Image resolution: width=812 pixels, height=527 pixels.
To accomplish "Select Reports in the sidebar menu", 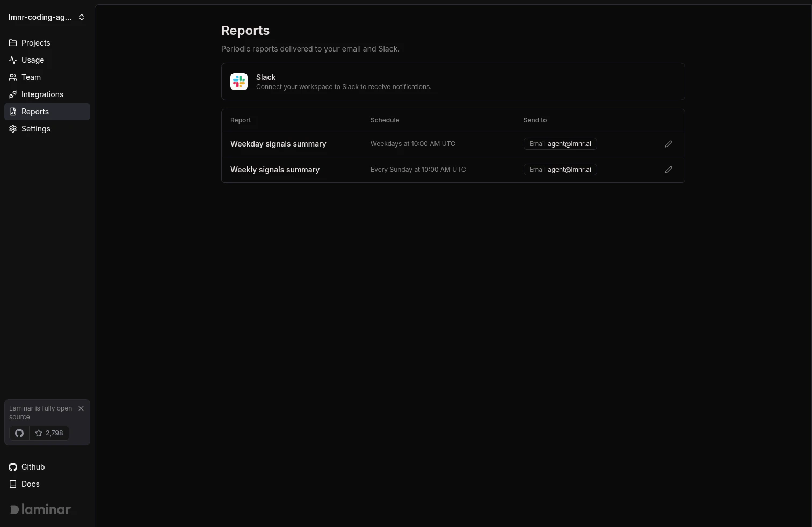I will (35, 111).
